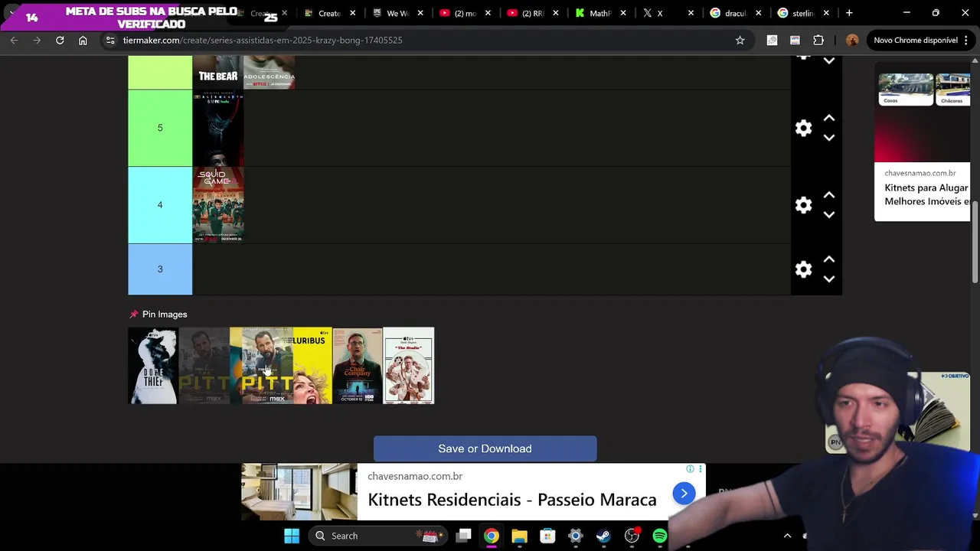Pick the Dope Thief poster from image pool
The width and height of the screenshot is (980, 551).
pos(153,366)
